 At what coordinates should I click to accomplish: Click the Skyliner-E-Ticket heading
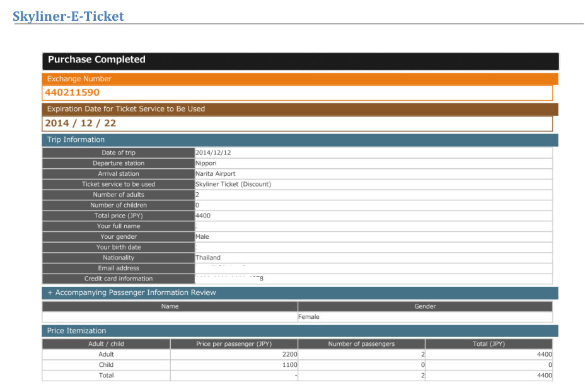pos(68,16)
